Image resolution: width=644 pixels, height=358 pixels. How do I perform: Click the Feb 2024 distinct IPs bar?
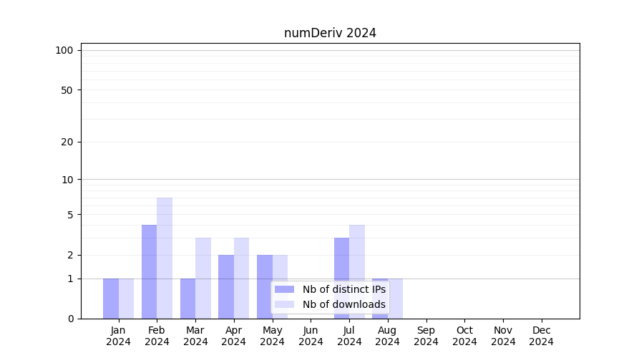(149, 272)
